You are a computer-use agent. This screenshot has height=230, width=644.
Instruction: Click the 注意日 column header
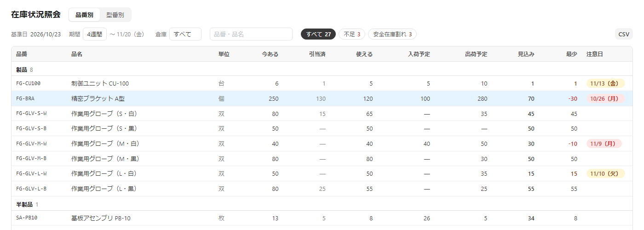click(x=595, y=54)
